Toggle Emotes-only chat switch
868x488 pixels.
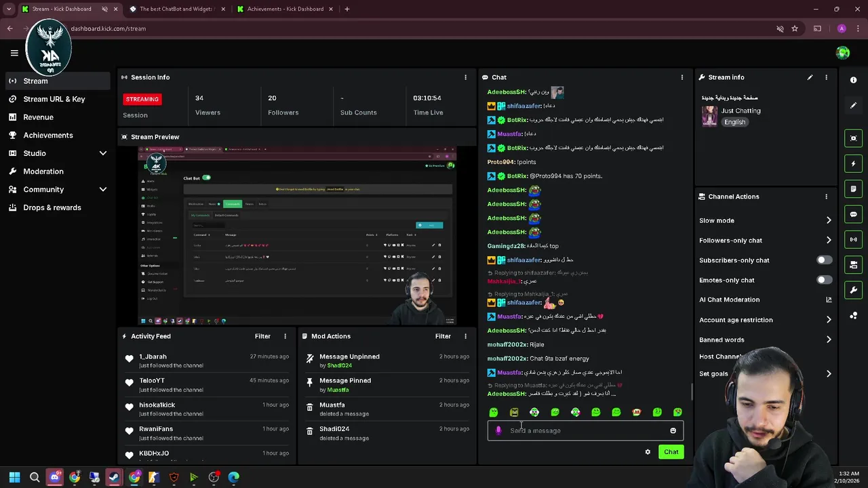[824, 280]
